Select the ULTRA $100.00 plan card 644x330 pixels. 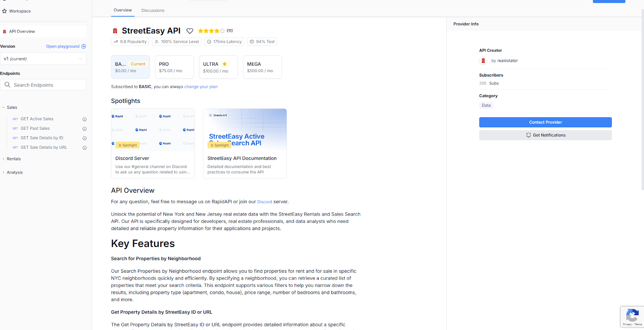[x=218, y=67]
